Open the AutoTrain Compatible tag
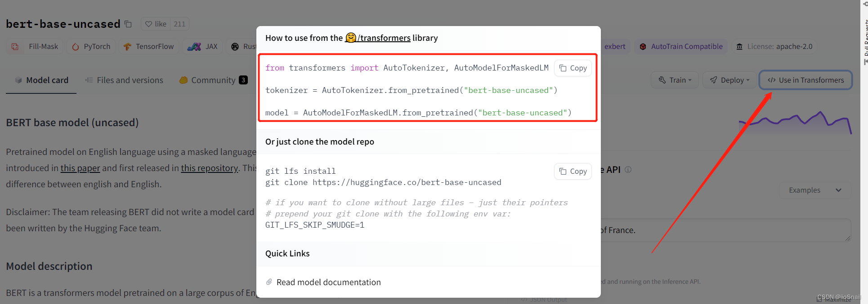Screen dimensions: 868x304 pos(681,47)
